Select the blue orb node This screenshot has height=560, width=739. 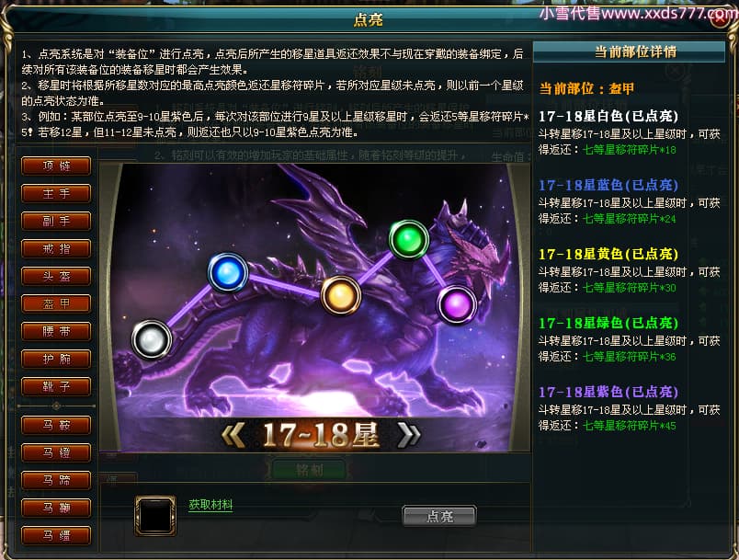pyautogui.click(x=228, y=272)
